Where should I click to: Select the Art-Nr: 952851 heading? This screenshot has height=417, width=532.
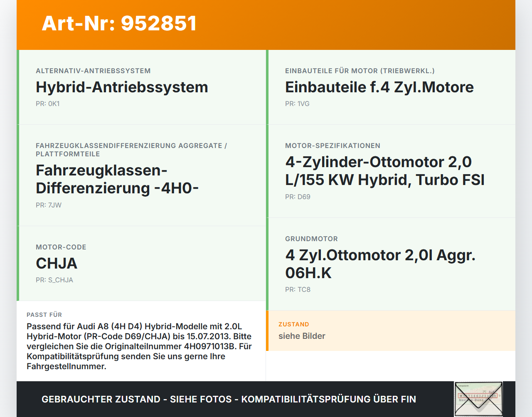pyautogui.click(x=119, y=23)
